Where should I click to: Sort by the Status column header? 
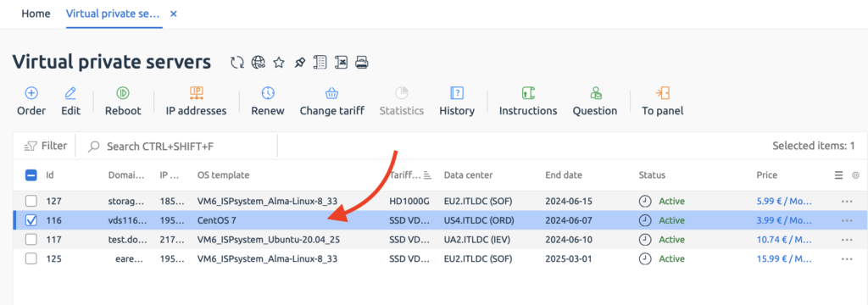coord(652,175)
